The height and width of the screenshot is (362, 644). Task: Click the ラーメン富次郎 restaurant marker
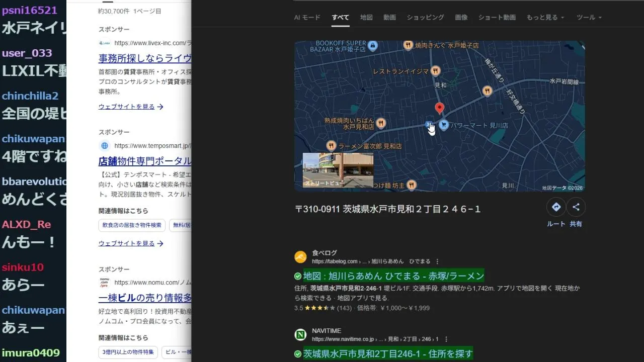coord(331,146)
